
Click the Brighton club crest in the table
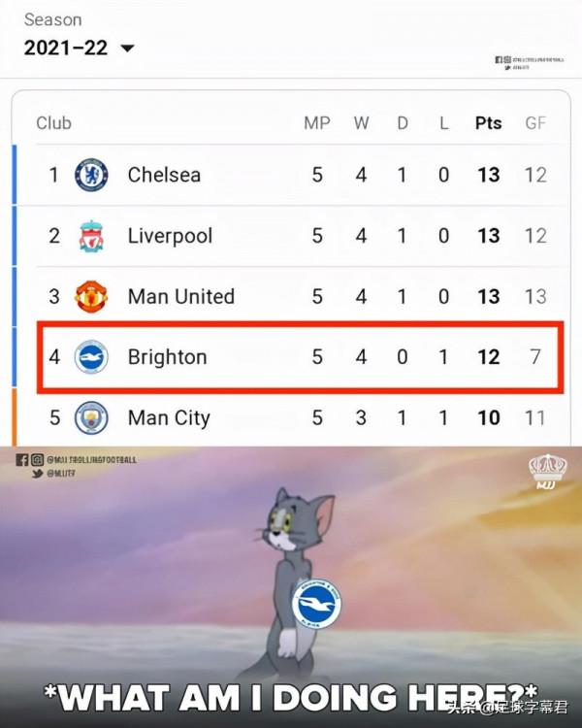(91, 357)
